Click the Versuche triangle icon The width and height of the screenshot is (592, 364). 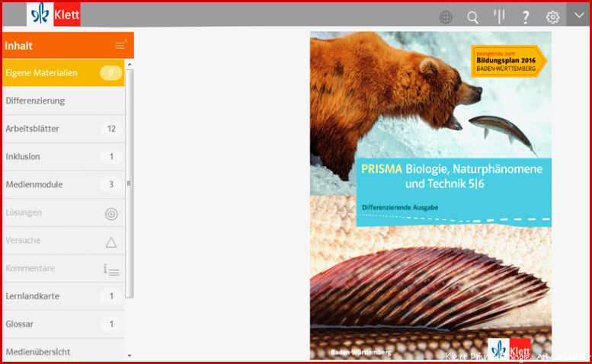tap(111, 242)
